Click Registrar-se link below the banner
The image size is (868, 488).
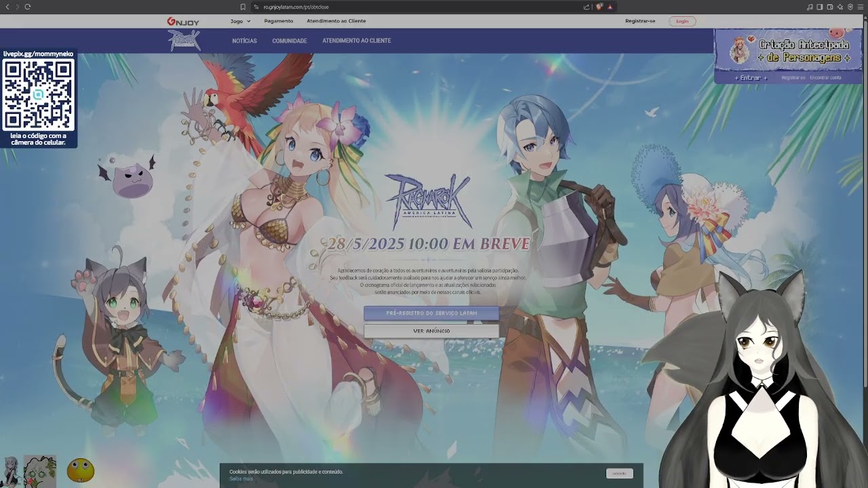pos(793,78)
